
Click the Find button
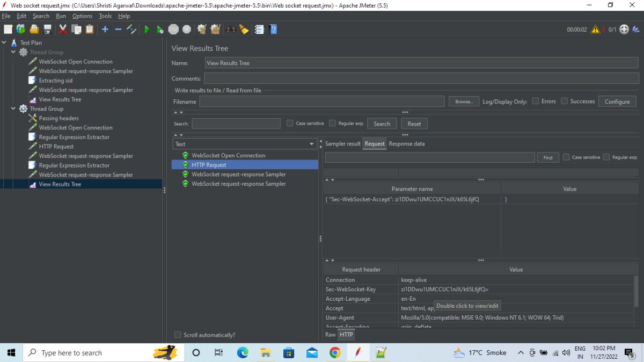coord(547,157)
